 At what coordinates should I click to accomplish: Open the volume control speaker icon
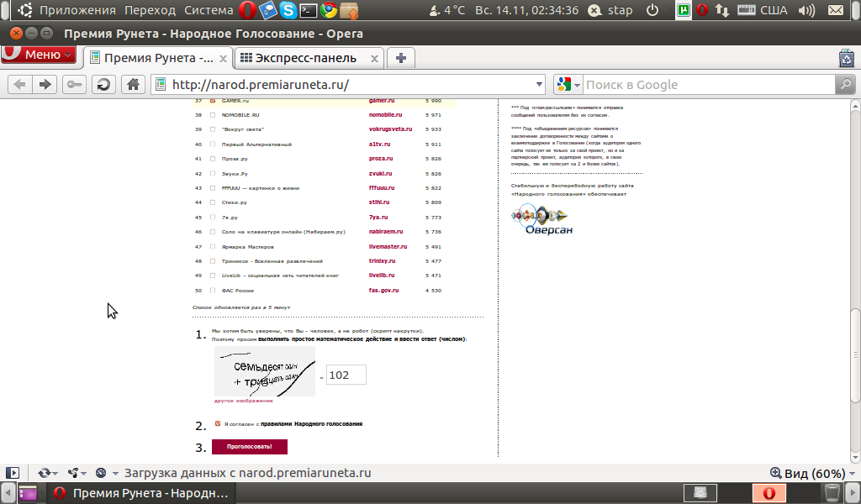806,10
